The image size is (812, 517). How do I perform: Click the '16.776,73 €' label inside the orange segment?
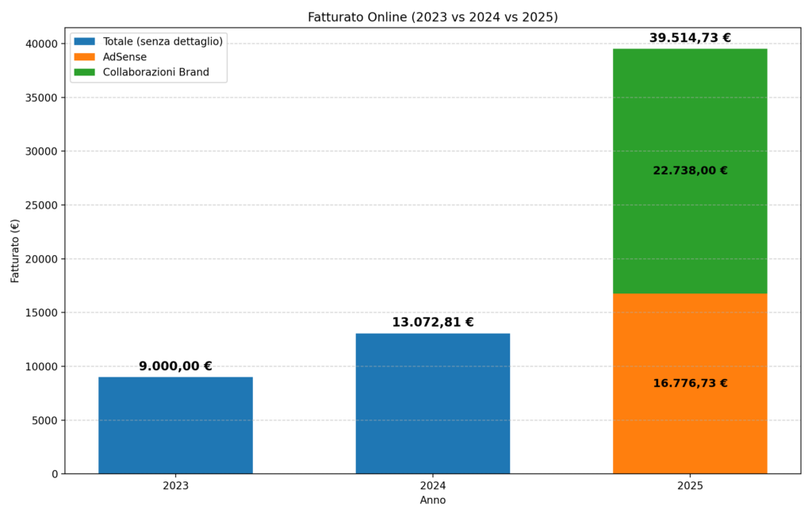(x=690, y=383)
